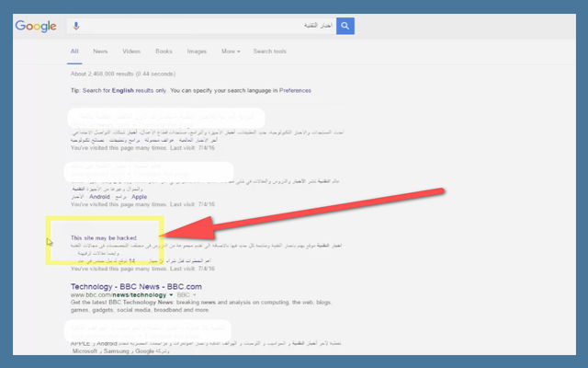Switch to the News tab
The width and height of the screenshot is (588, 368).
click(100, 52)
